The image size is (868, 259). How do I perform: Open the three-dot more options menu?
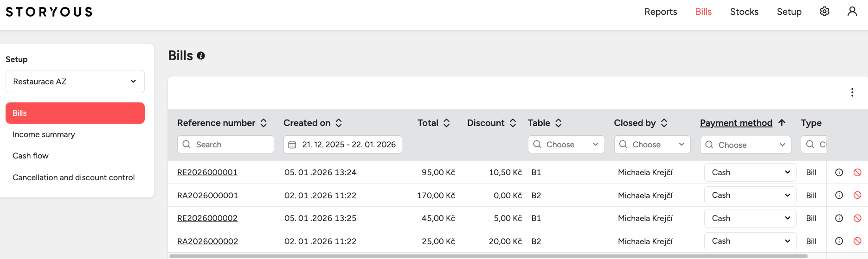pos(852,92)
